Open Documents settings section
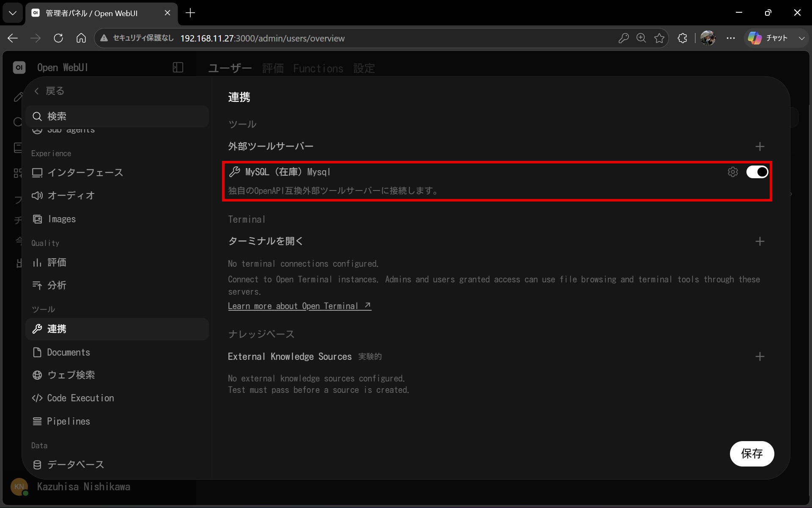This screenshot has height=508, width=812. coord(117,352)
